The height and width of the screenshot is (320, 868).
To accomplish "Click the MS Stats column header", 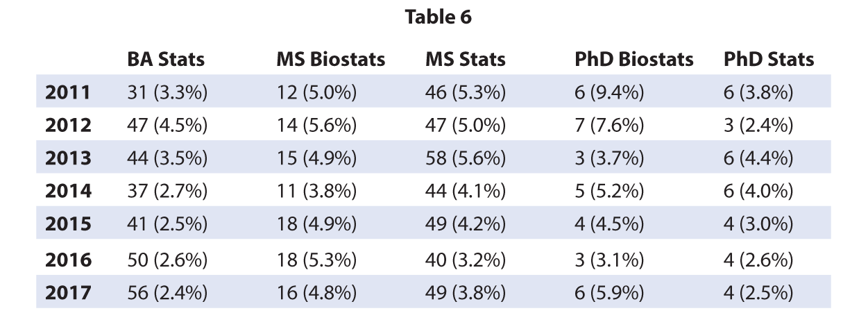I will tap(465, 60).
